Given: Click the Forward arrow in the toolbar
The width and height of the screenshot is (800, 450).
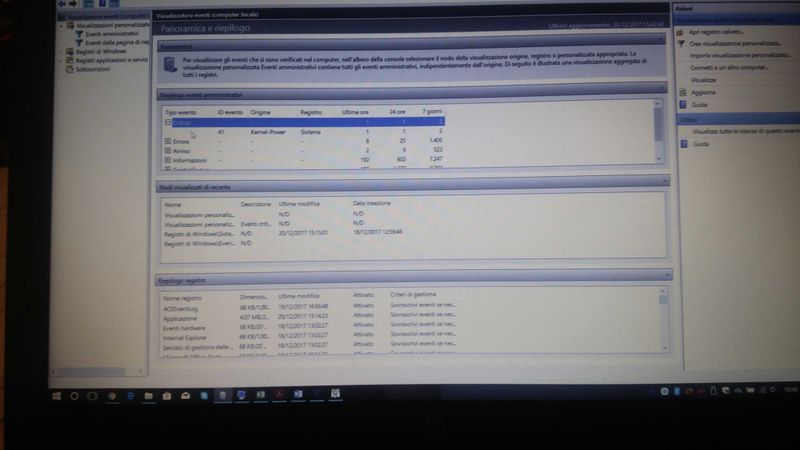Looking at the screenshot, I should pyautogui.click(x=72, y=4).
